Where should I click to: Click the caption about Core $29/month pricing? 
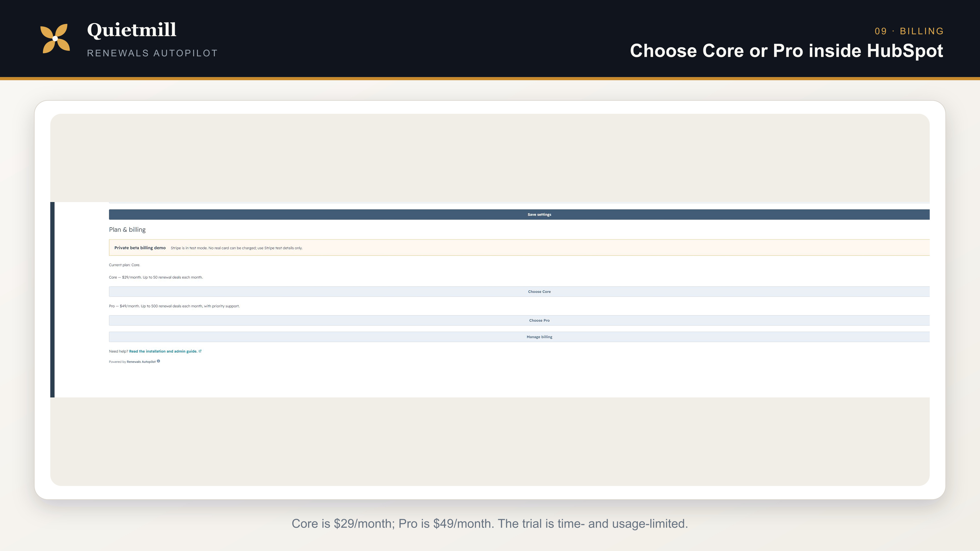[490, 524]
